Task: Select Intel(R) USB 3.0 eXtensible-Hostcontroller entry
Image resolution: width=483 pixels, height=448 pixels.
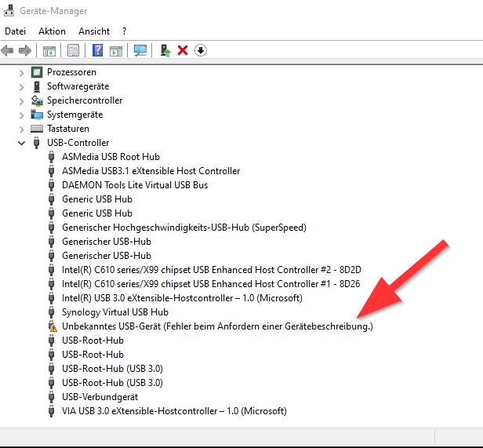Action: tap(182, 298)
